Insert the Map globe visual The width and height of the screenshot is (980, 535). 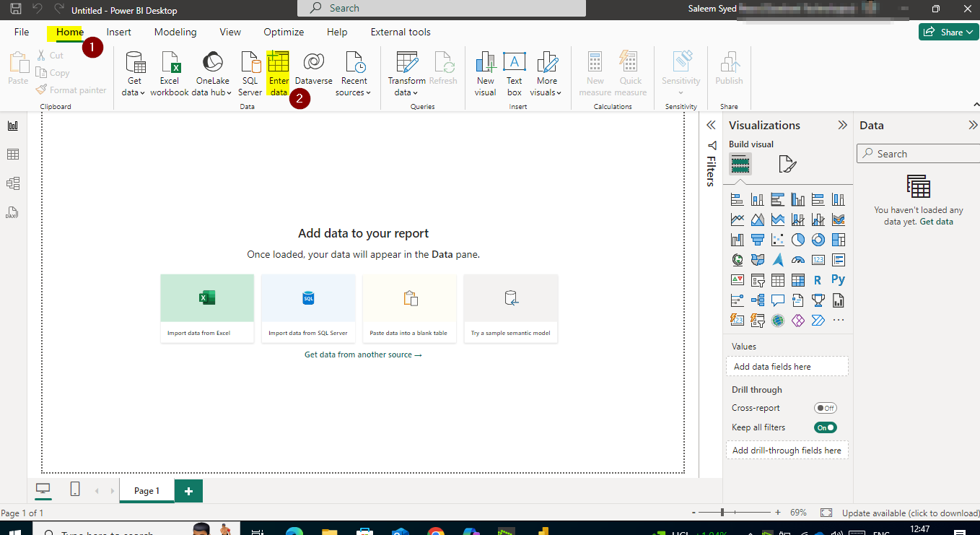[737, 260]
